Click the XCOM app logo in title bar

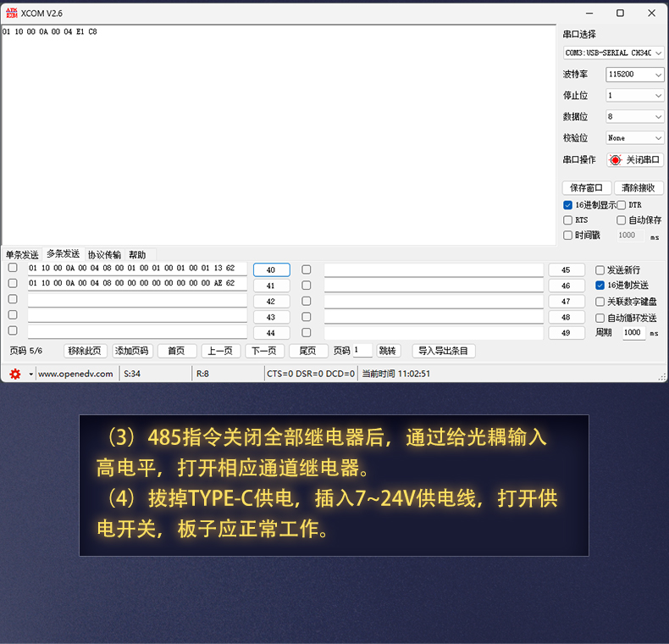point(10,13)
